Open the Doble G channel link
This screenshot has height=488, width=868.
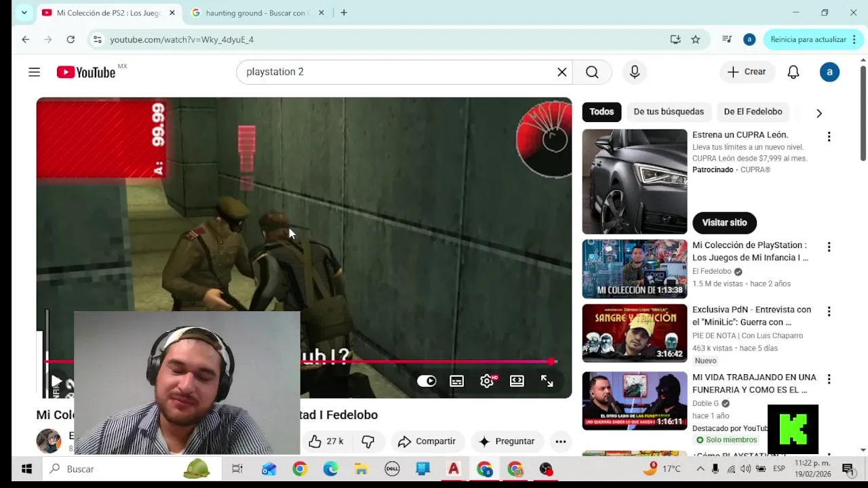point(705,403)
